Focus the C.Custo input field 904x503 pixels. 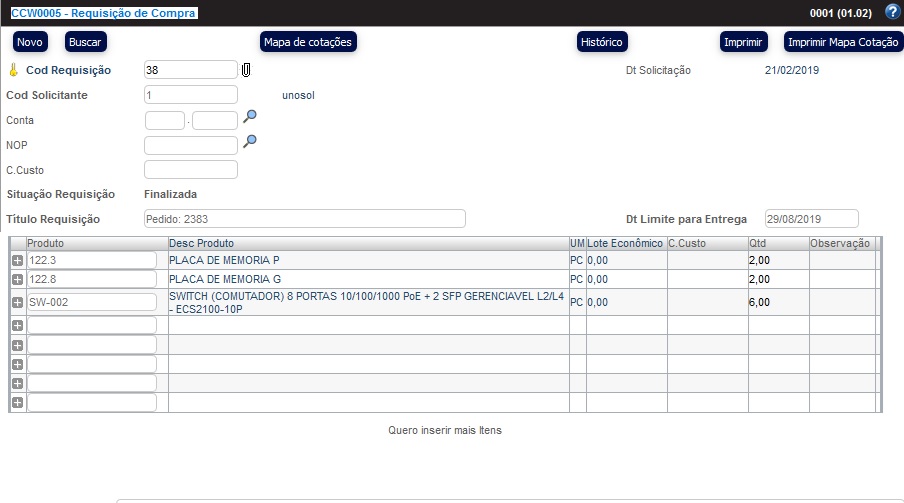pyautogui.click(x=191, y=170)
